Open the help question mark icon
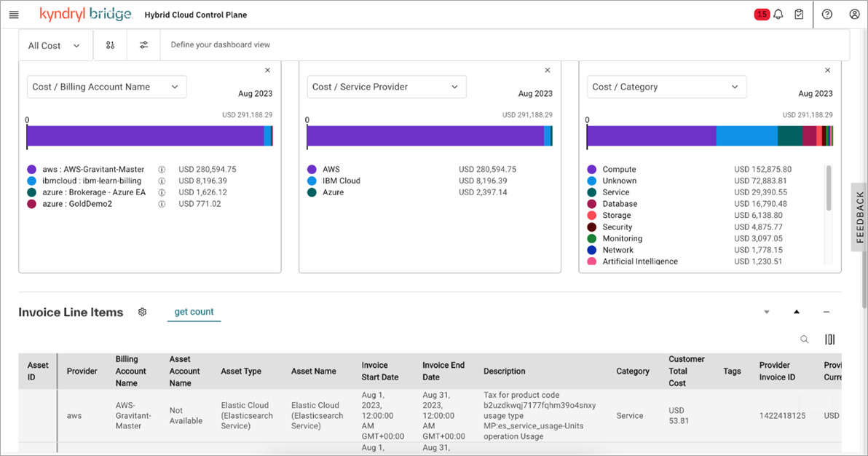 pyautogui.click(x=827, y=15)
